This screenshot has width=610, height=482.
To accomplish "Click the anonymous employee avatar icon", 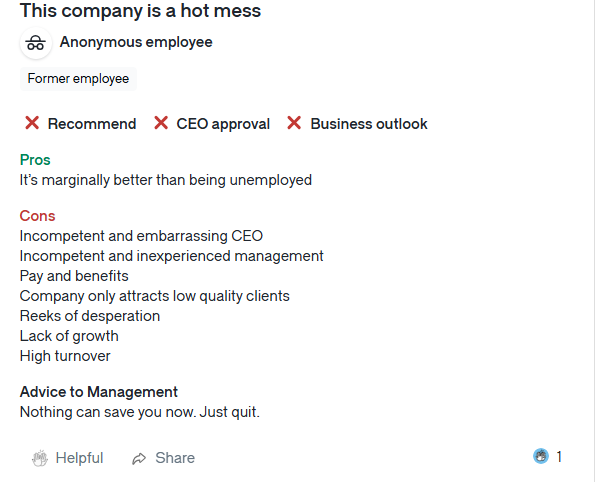I will pyautogui.click(x=36, y=43).
